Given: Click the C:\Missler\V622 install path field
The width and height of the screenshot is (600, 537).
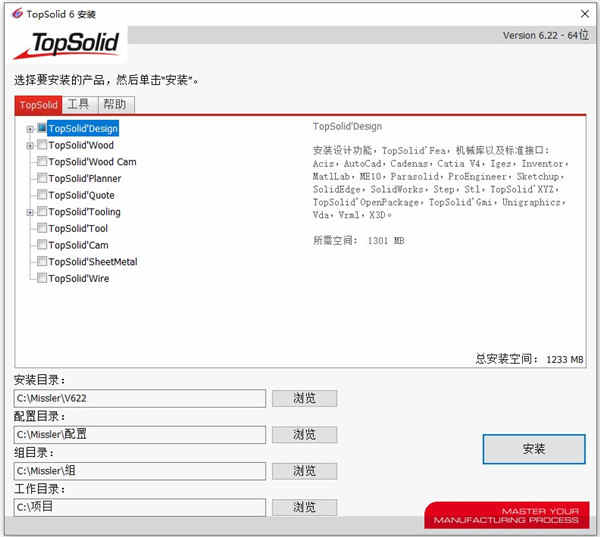Looking at the screenshot, I should click(140, 398).
